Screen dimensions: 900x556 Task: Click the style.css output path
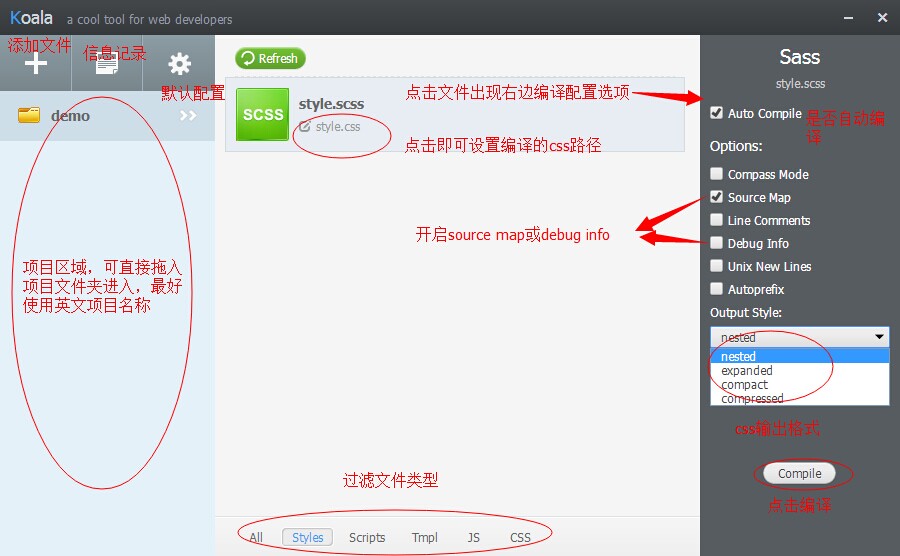(x=338, y=127)
